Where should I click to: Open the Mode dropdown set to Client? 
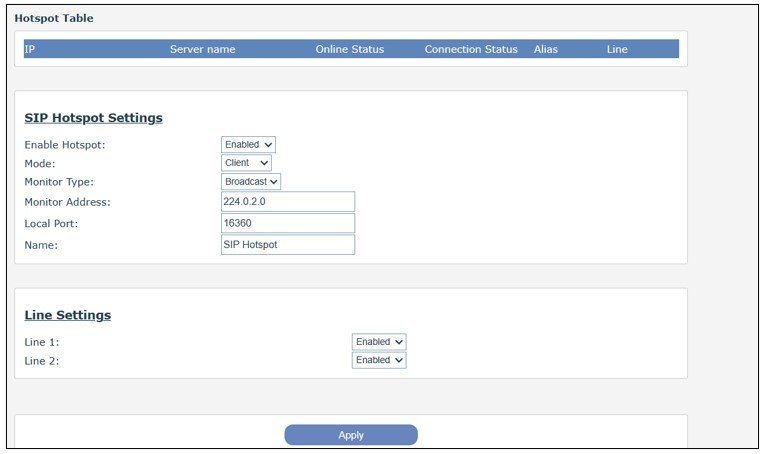click(246, 163)
